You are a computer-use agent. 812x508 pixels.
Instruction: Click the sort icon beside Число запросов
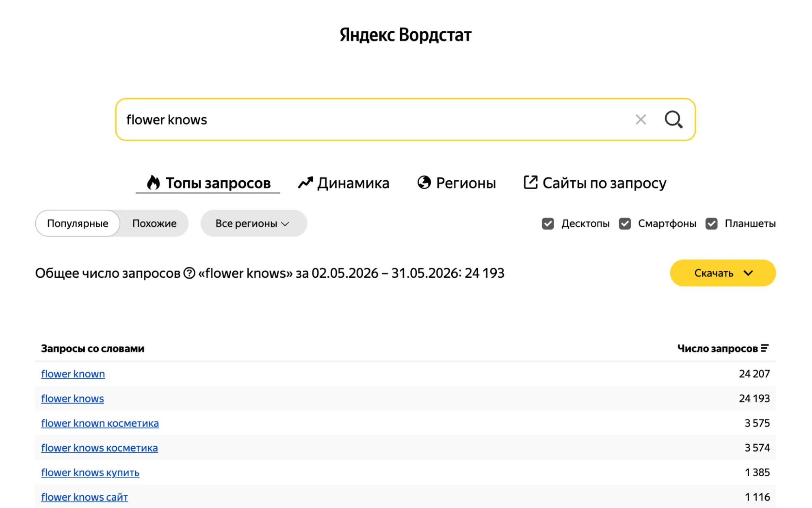click(x=764, y=348)
